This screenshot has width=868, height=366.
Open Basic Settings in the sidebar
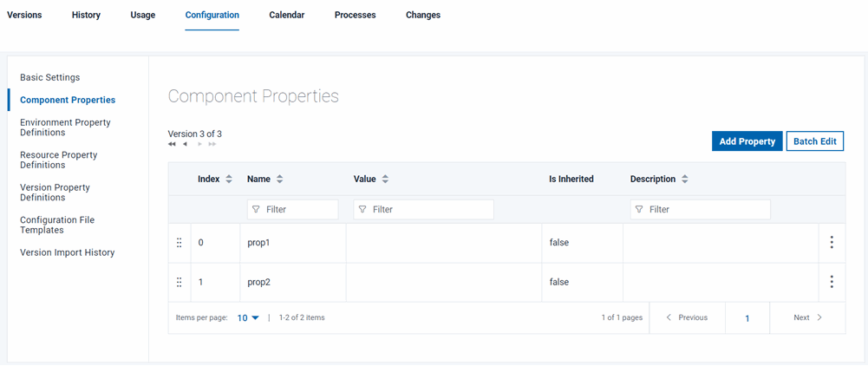pos(50,77)
